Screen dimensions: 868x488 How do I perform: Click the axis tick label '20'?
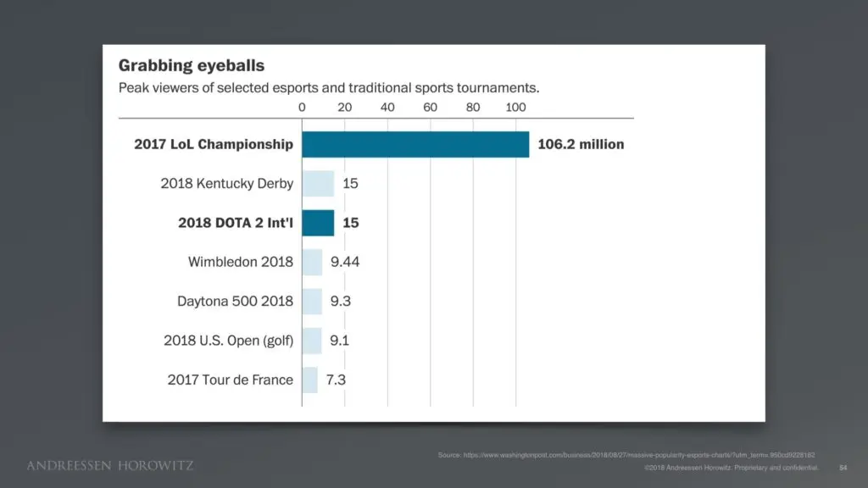tap(345, 108)
